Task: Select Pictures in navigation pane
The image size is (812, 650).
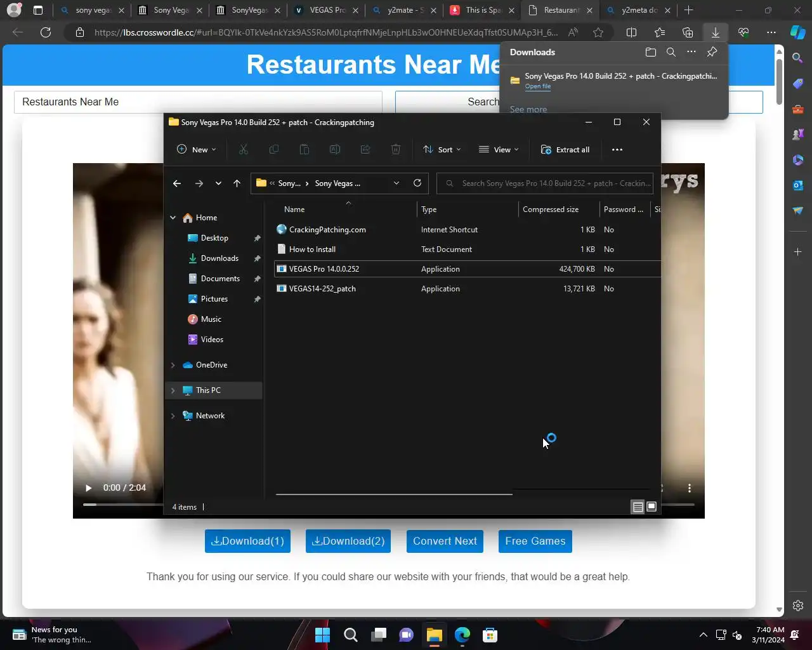Action: tap(214, 299)
